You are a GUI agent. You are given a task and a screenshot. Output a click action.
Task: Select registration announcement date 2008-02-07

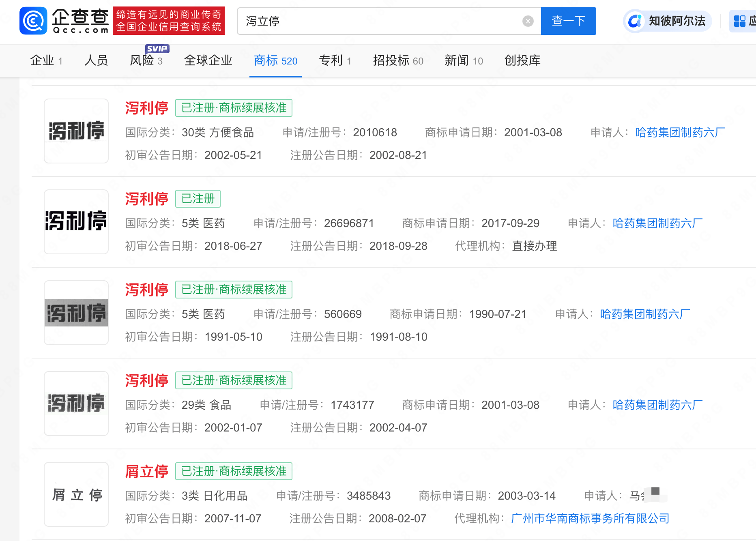pos(397,519)
